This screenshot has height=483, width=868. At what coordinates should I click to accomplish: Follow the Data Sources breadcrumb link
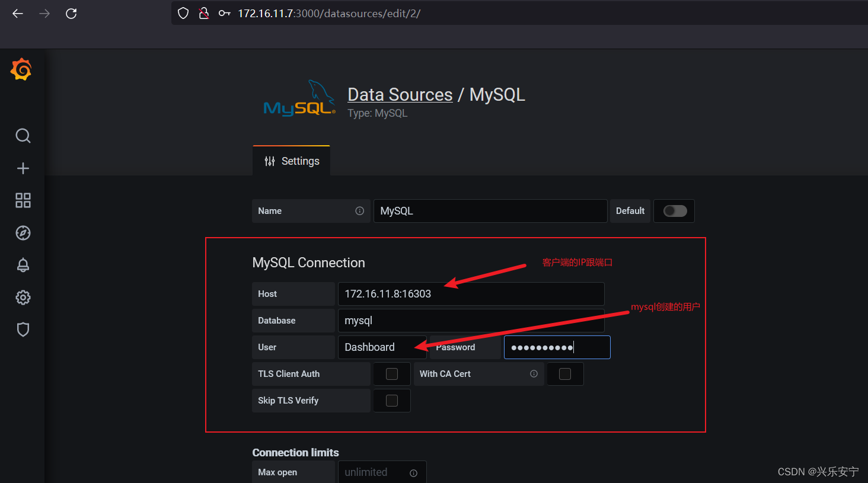[x=400, y=95]
